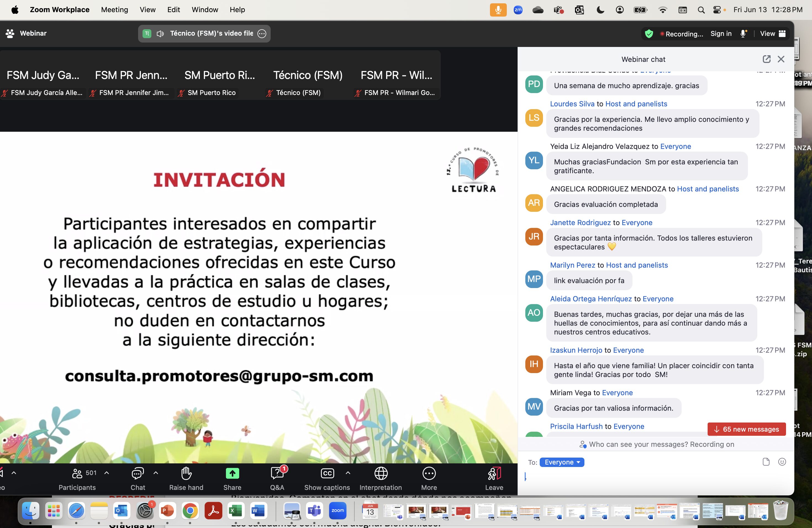Click the file attachment icon in chat
The image size is (812, 528).
point(766,462)
